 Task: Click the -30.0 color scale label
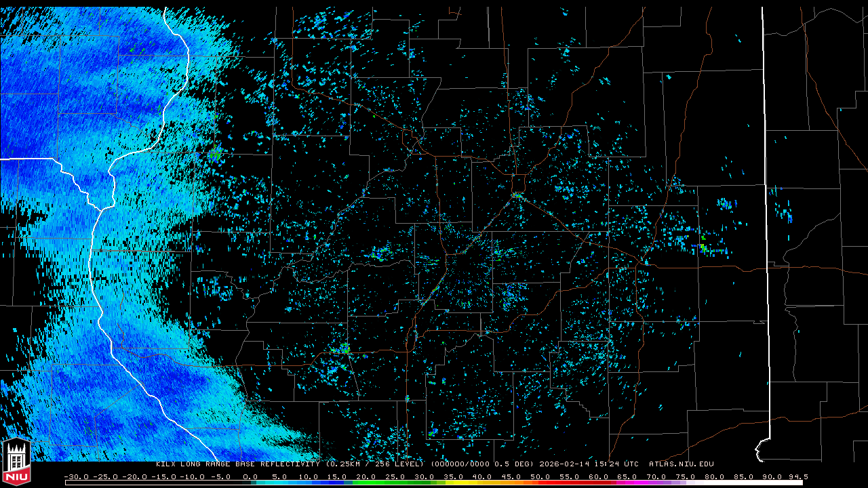[x=76, y=477]
